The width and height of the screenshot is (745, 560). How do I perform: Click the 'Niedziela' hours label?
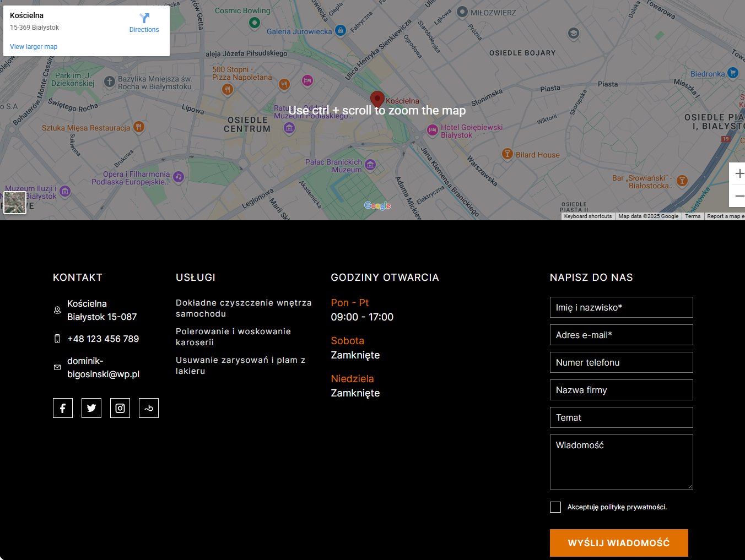pos(353,379)
